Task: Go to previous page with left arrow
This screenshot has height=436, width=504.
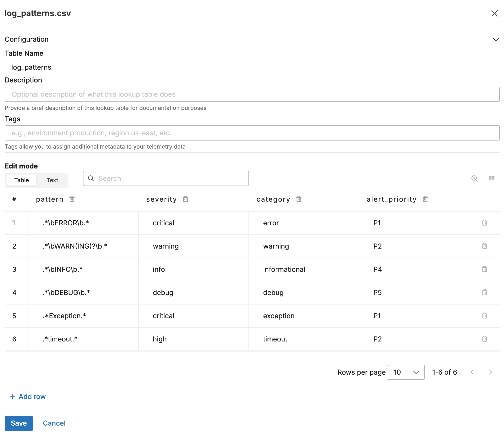Action: pyautogui.click(x=472, y=372)
